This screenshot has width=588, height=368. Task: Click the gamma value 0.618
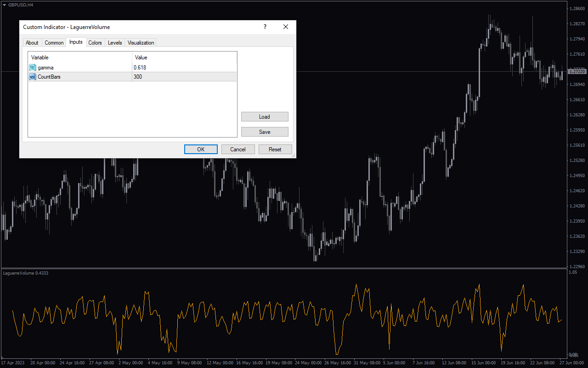[x=140, y=68]
